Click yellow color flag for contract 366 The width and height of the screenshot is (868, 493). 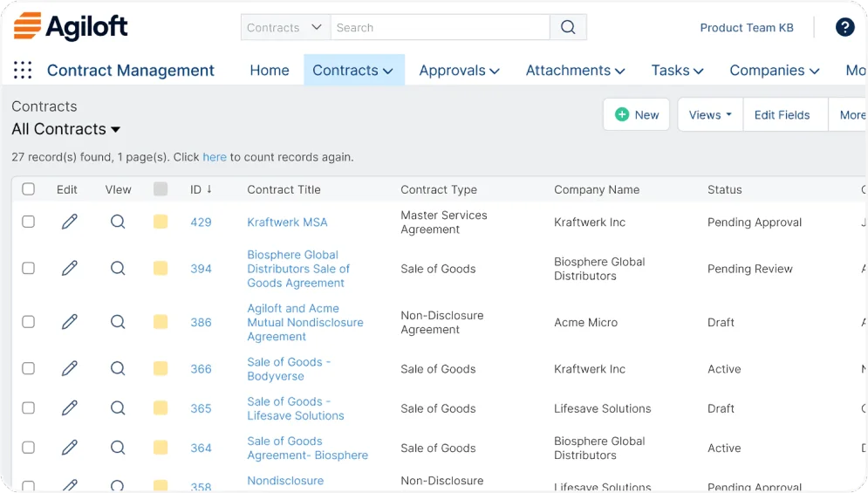pyautogui.click(x=161, y=368)
